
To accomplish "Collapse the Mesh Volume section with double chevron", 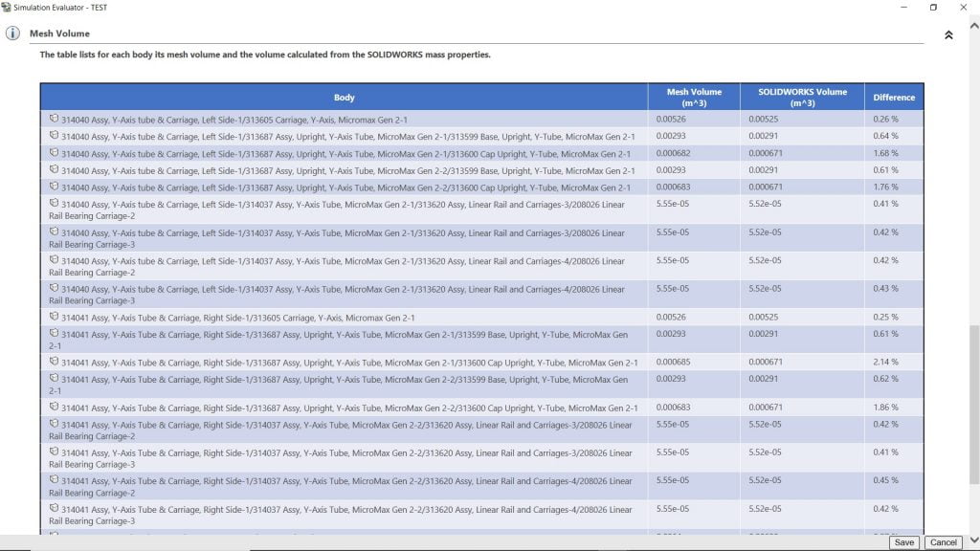I will pos(948,35).
